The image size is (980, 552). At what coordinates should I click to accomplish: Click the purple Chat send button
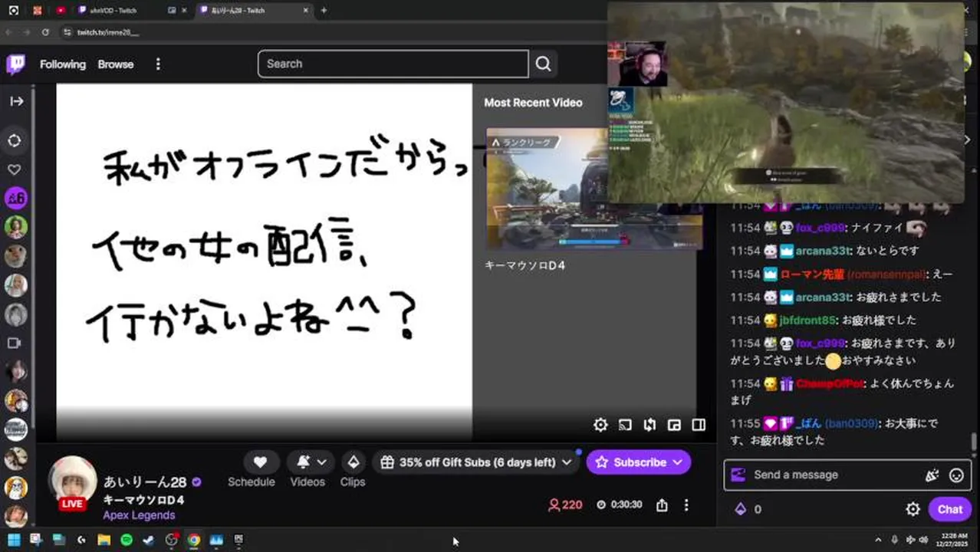point(949,509)
